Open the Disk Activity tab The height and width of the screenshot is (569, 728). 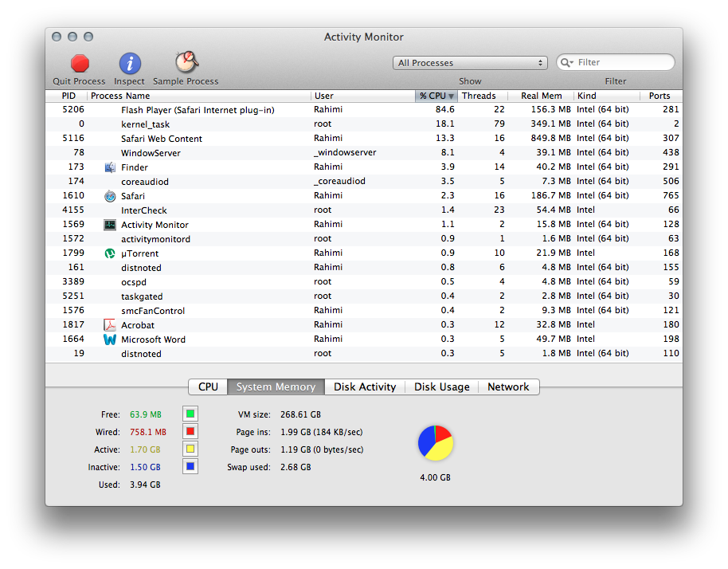365,387
